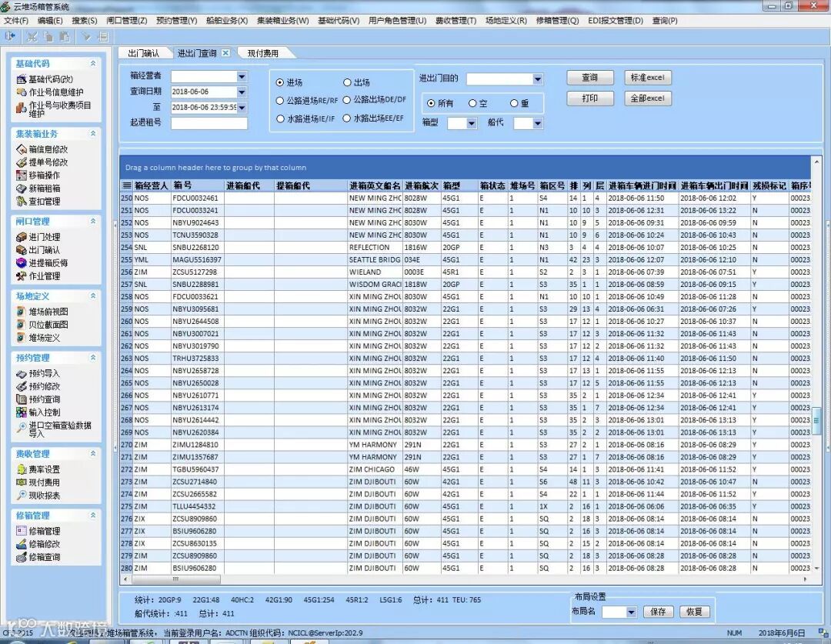Viewport: 831px width, 644px height.
Task: Open the 闸口管理(Z) menu
Action: pyautogui.click(x=127, y=21)
